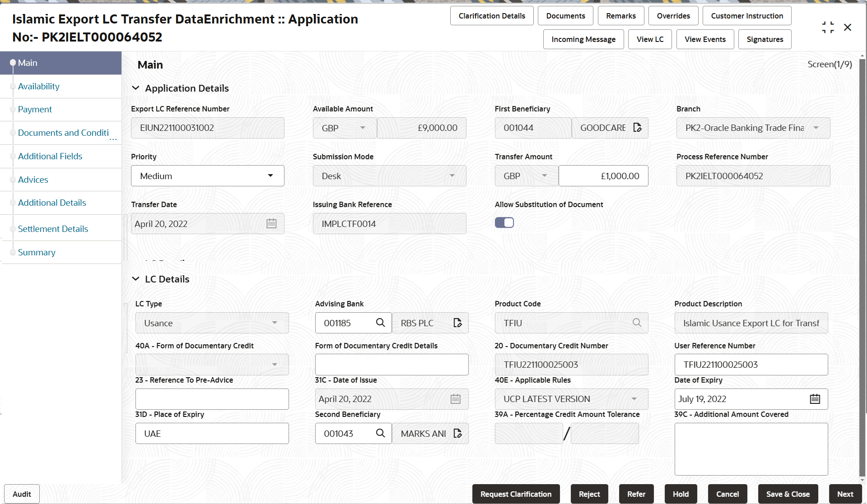This screenshot has height=504, width=867.
Task: Open First Beneficiary details document icon
Action: [637, 128]
